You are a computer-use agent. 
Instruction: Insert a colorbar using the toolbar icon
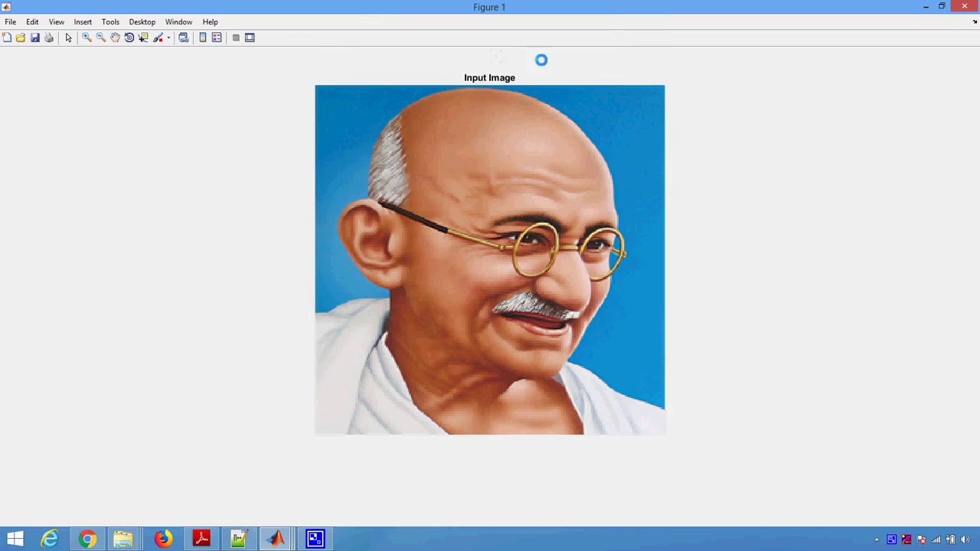tap(203, 37)
